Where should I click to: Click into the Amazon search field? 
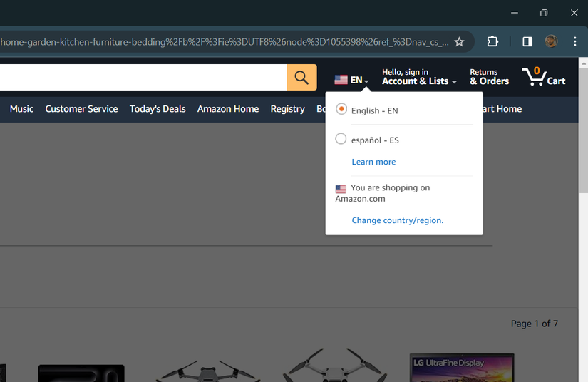pyautogui.click(x=143, y=77)
